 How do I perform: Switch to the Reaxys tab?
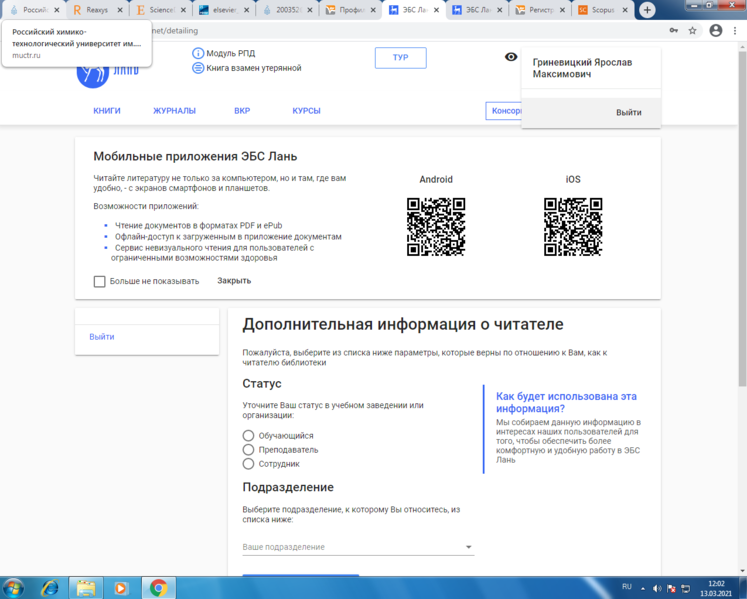(97, 10)
